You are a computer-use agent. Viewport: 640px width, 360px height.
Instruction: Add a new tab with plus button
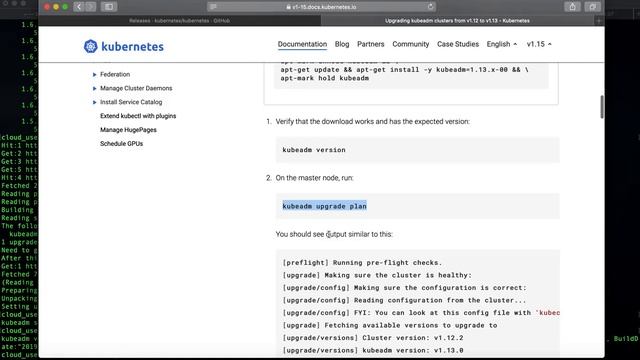[x=599, y=20]
